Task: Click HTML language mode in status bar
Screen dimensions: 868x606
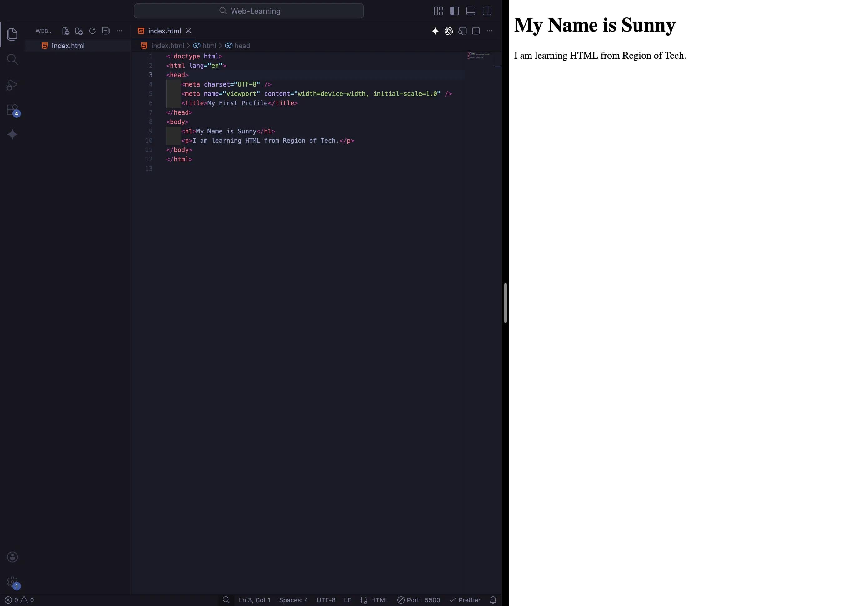Action: click(379, 600)
